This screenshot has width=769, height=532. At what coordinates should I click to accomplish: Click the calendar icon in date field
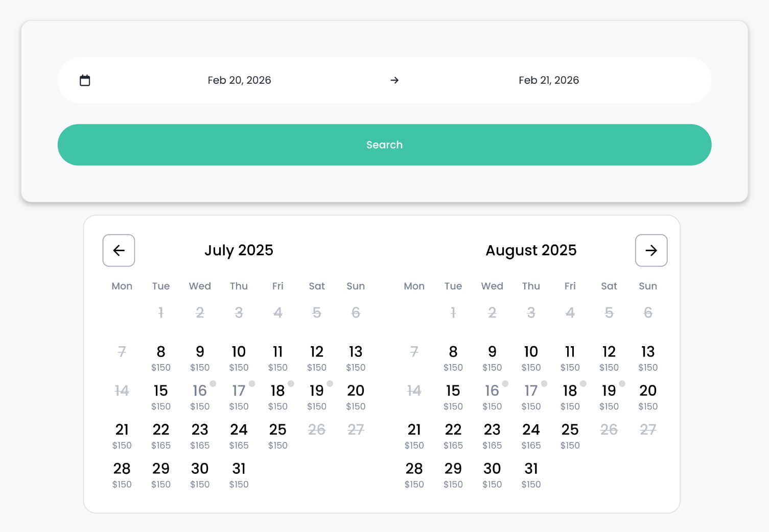pyautogui.click(x=85, y=80)
